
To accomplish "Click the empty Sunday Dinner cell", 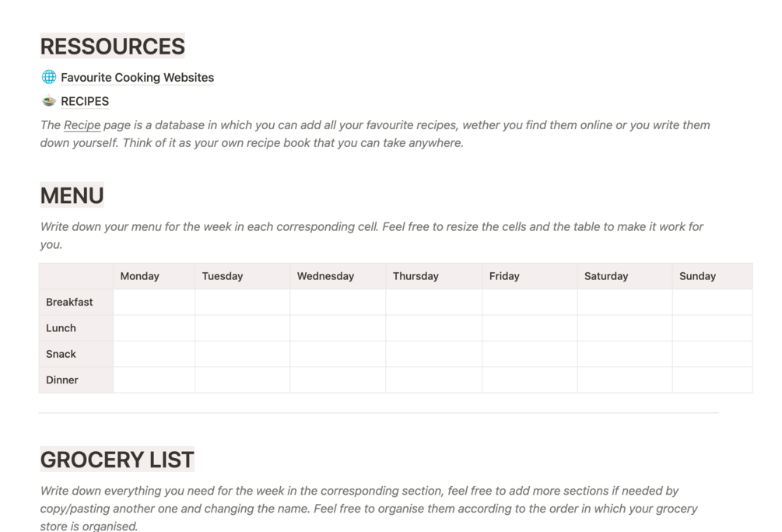I will tap(712, 380).
